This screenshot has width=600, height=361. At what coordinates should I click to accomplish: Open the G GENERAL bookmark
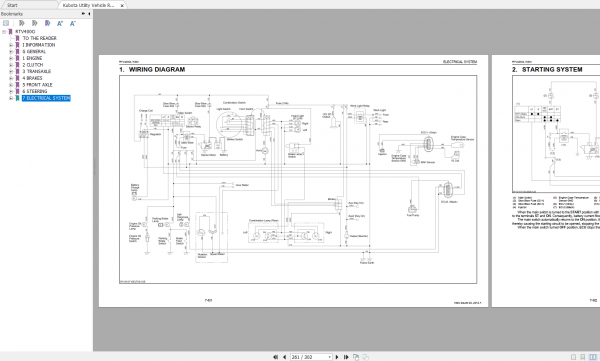tap(34, 52)
